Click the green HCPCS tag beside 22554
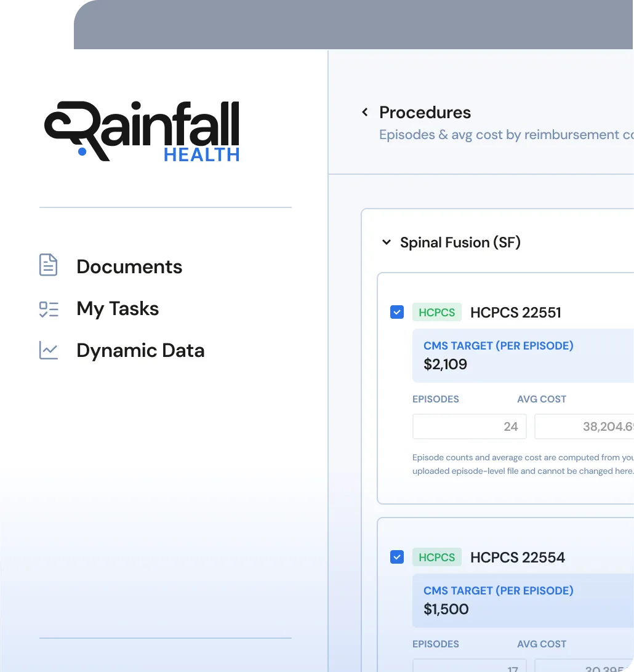 coord(437,557)
